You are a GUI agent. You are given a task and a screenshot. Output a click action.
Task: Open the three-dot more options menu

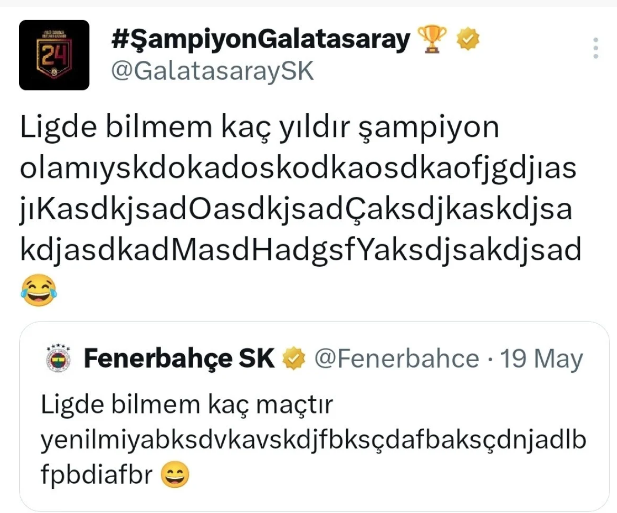click(x=596, y=48)
